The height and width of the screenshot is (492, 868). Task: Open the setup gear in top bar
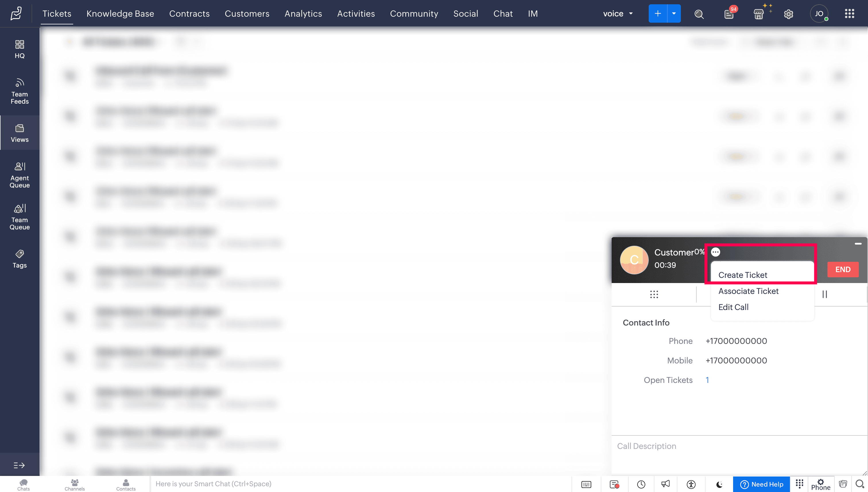tap(788, 14)
